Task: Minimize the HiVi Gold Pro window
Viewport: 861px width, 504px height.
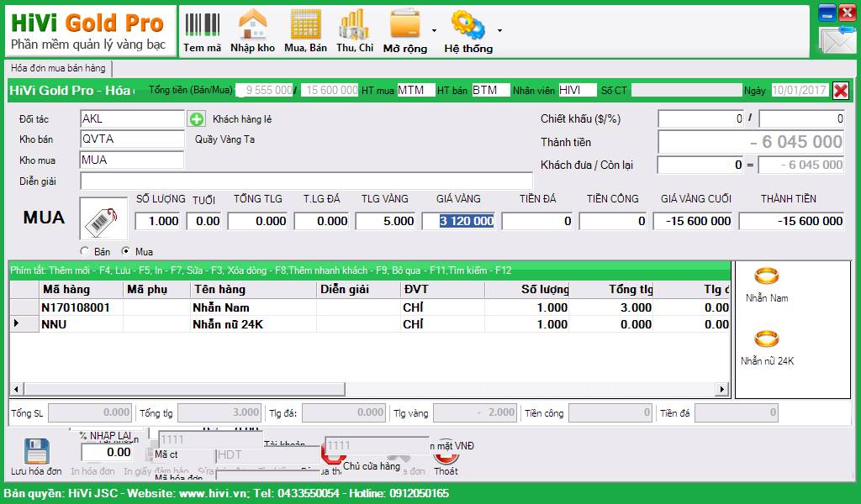Action: click(827, 13)
